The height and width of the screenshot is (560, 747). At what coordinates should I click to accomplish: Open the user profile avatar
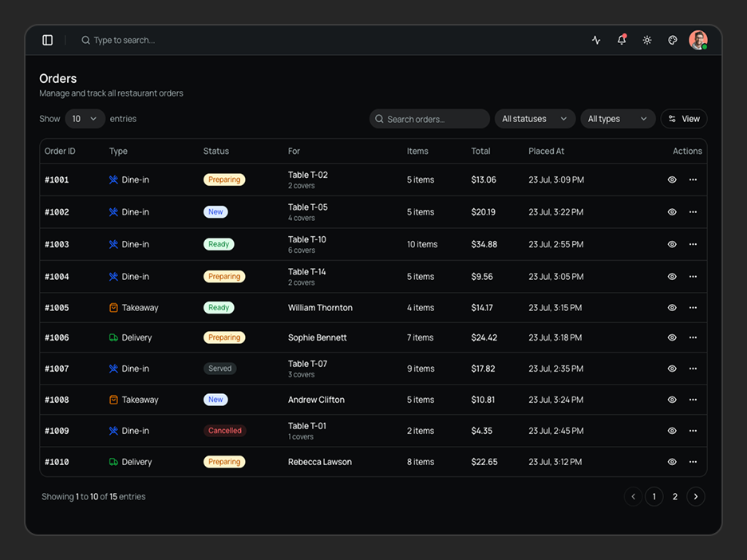coord(698,40)
